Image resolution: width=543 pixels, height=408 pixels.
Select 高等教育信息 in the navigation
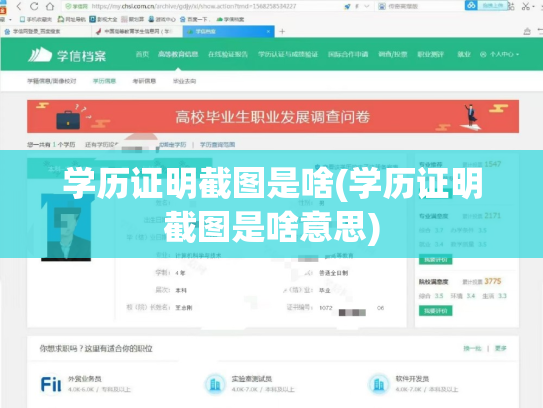[178, 54]
